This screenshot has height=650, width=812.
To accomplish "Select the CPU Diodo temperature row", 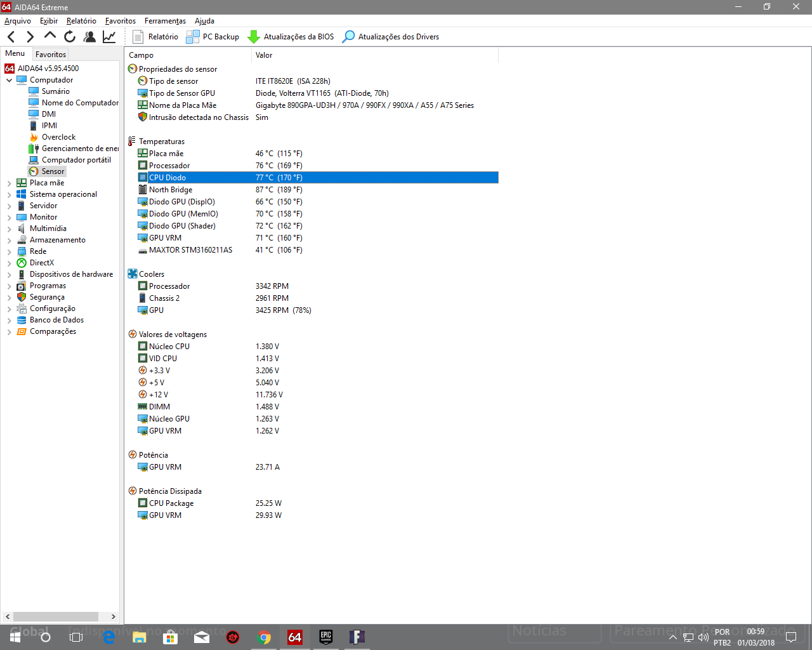I will (x=318, y=178).
